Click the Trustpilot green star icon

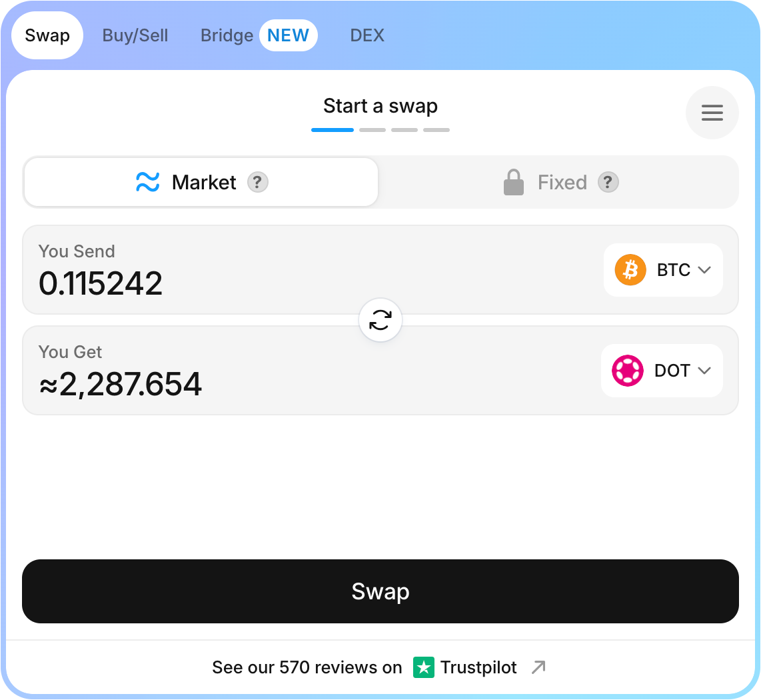click(424, 667)
